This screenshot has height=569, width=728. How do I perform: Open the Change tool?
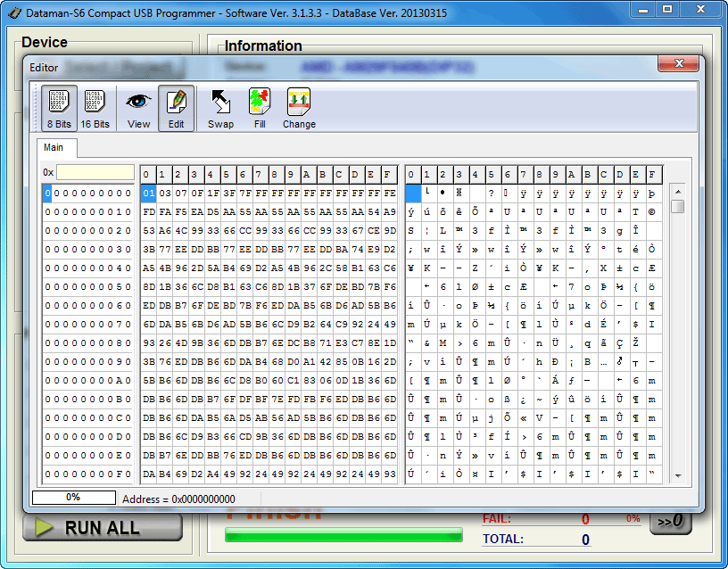[x=299, y=108]
